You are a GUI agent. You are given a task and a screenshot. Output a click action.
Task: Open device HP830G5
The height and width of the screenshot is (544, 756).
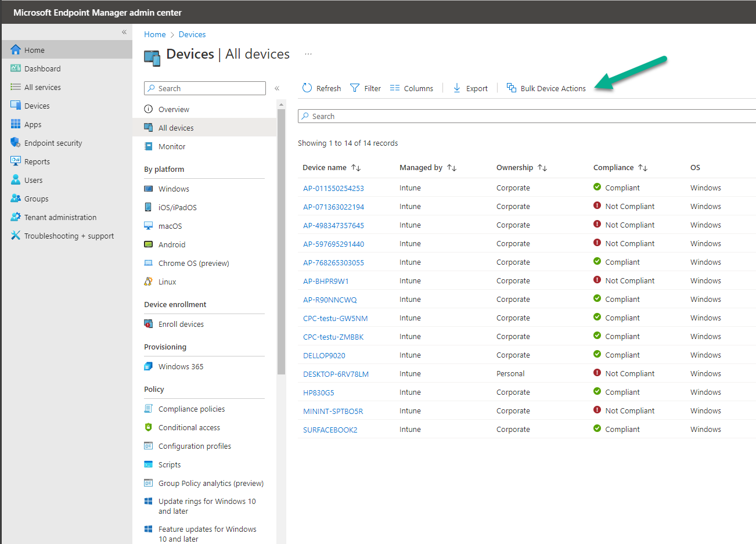tap(318, 392)
